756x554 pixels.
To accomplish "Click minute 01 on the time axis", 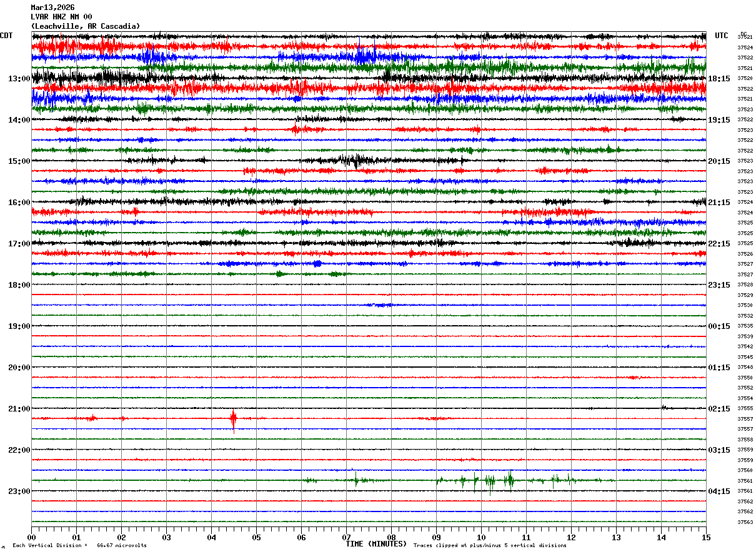I will coord(76,538).
